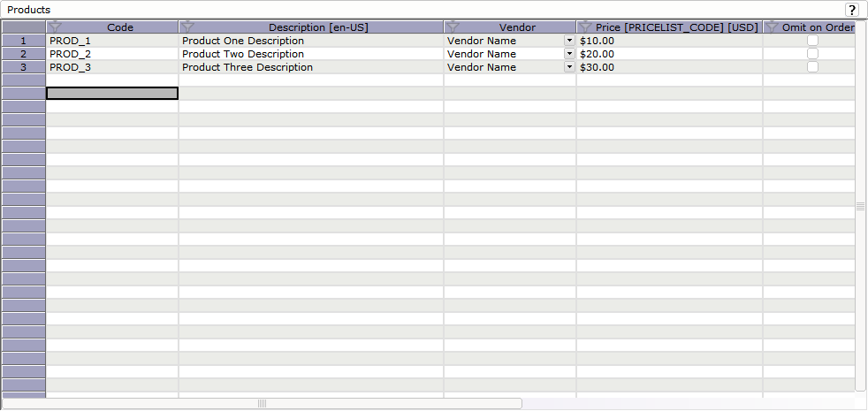868x411 pixels.
Task: Tick Omit on Order for PROD_2
Action: pos(812,54)
